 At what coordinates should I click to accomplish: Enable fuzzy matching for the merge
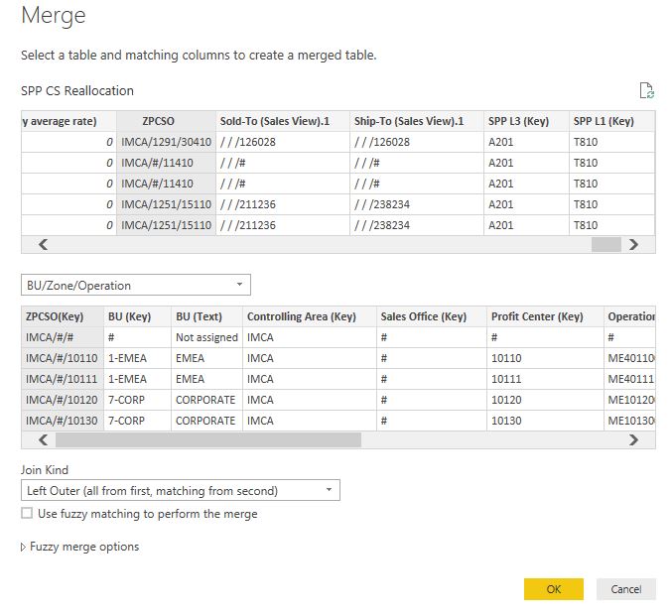pyautogui.click(x=27, y=513)
